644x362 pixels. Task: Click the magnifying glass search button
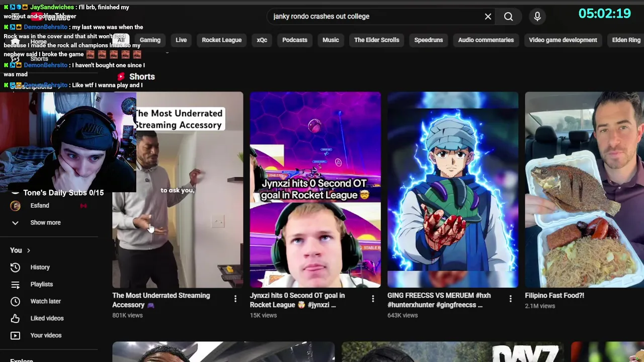click(x=509, y=17)
